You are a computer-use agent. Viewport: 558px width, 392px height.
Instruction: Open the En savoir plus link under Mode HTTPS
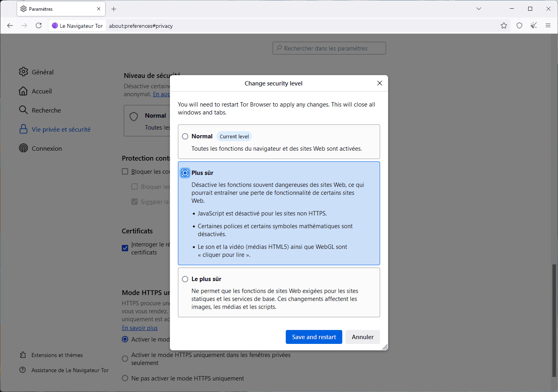coord(140,328)
